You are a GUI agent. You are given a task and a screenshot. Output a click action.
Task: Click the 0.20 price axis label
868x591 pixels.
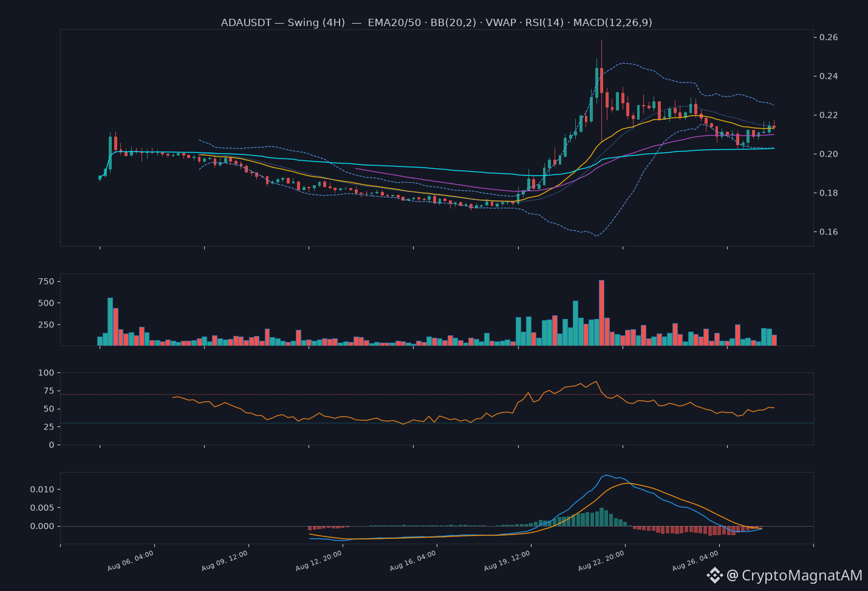click(829, 154)
